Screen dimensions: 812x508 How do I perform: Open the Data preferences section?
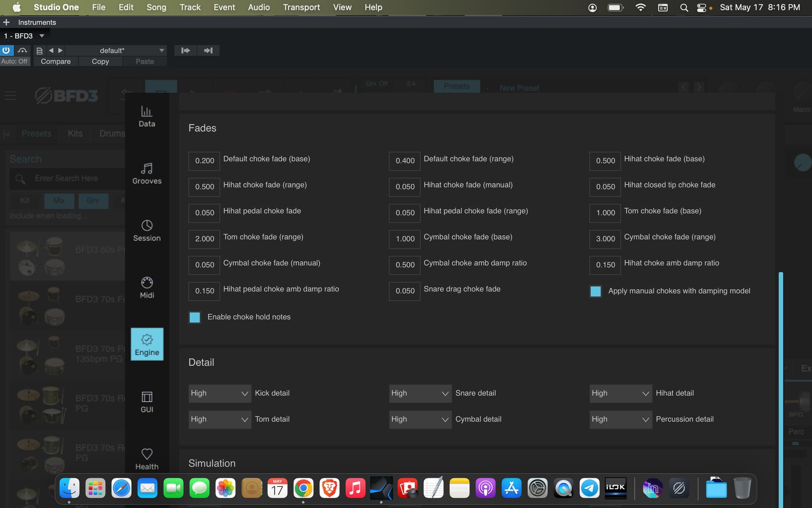click(147, 116)
